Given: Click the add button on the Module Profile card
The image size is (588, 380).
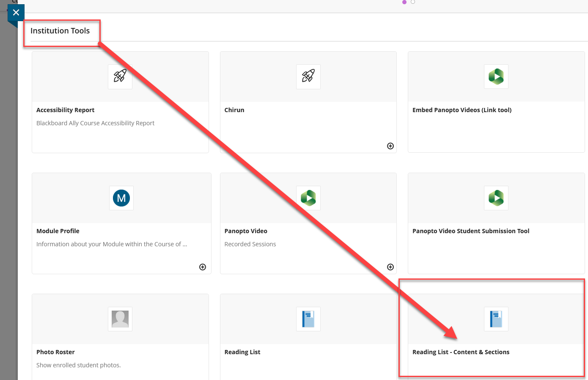Looking at the screenshot, I should point(202,267).
